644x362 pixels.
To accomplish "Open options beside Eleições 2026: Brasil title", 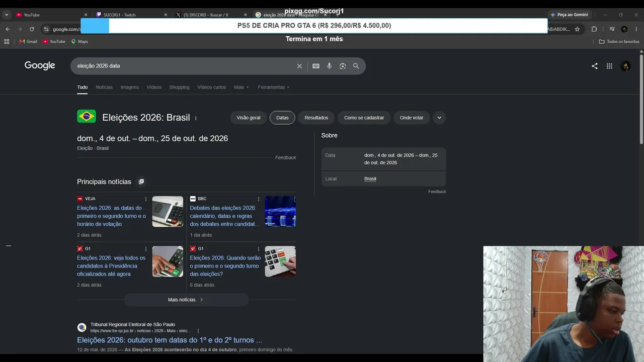I will click(196, 118).
